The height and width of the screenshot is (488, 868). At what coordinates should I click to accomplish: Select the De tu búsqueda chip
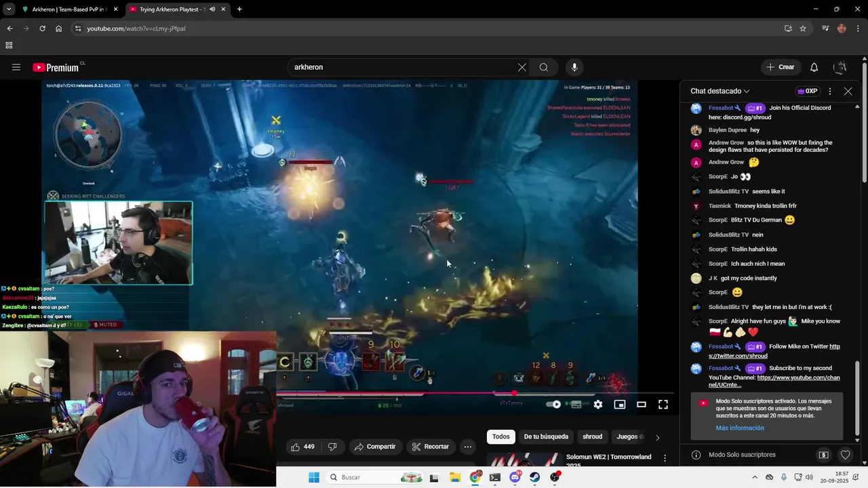546,436
